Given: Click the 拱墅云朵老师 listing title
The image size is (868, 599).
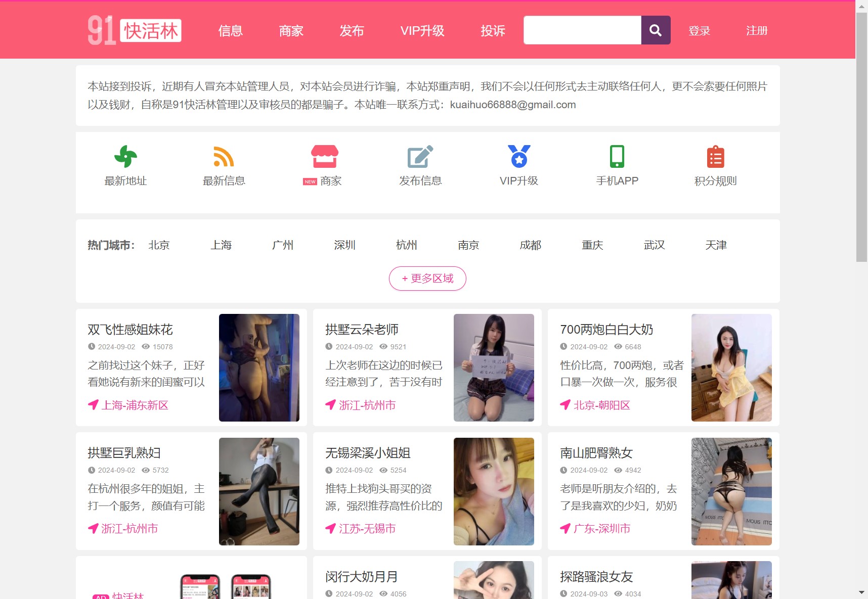Looking at the screenshot, I should coord(361,330).
